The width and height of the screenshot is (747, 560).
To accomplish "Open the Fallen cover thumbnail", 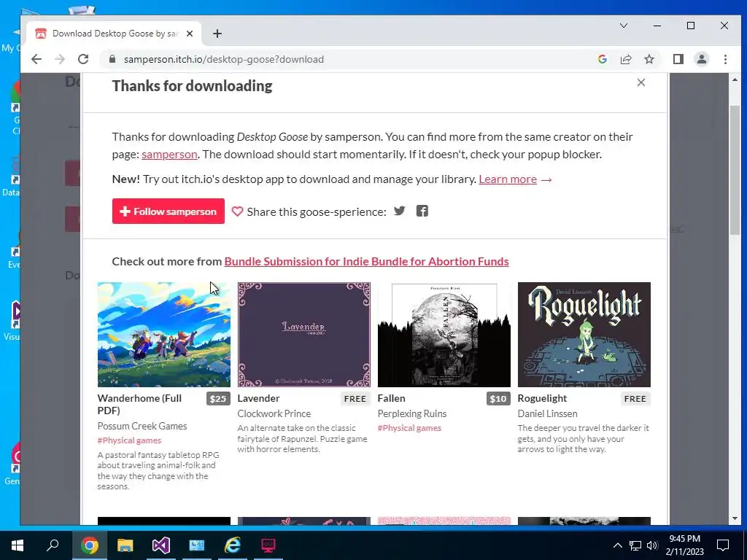I will [x=444, y=334].
